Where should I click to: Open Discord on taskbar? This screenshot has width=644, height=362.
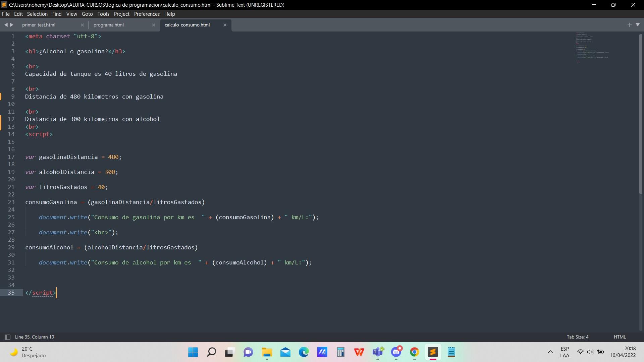point(396,352)
